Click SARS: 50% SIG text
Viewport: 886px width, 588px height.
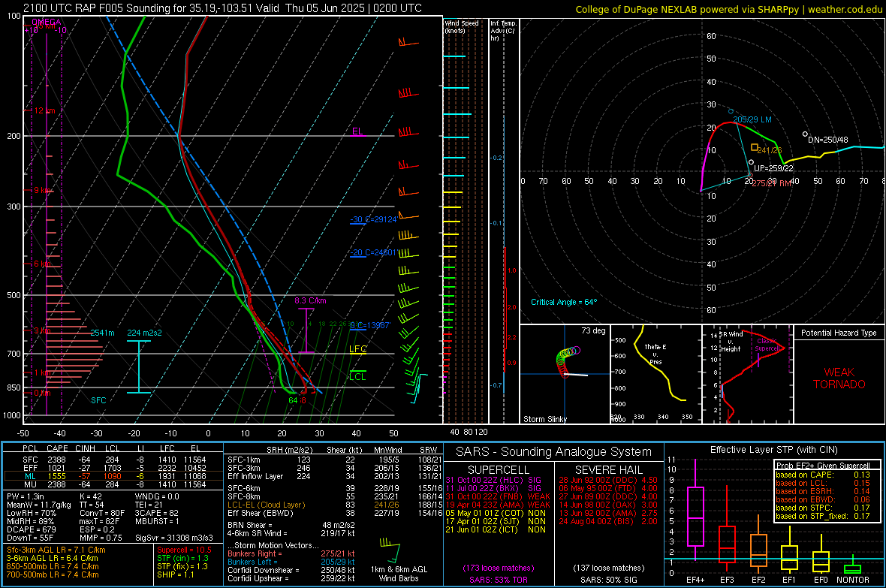(608, 580)
